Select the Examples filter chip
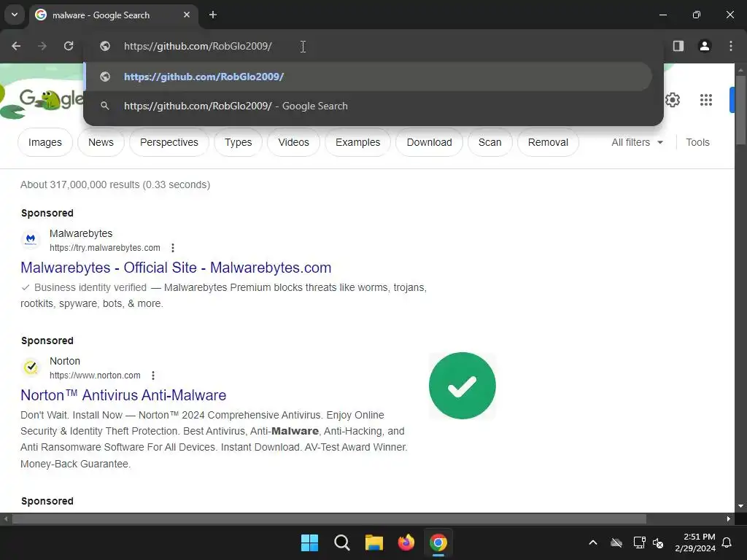Viewport: 747px width, 560px height. (x=357, y=142)
